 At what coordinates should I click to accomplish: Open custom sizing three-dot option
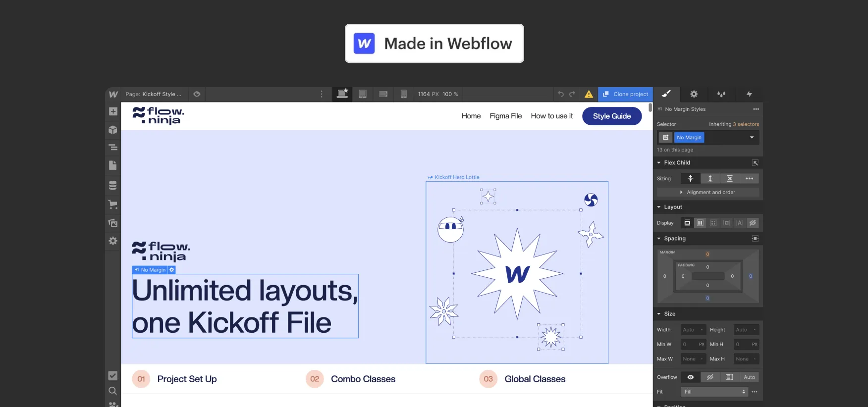pyautogui.click(x=750, y=178)
